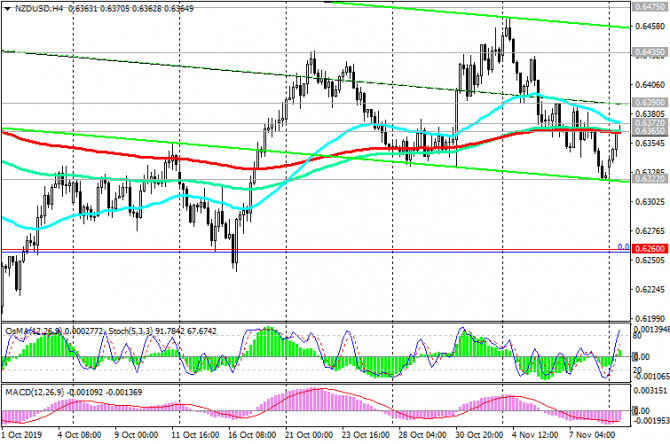This screenshot has width=670, height=444.
Task: Click the 28 Oct 04:00 time label
Action: [422, 435]
